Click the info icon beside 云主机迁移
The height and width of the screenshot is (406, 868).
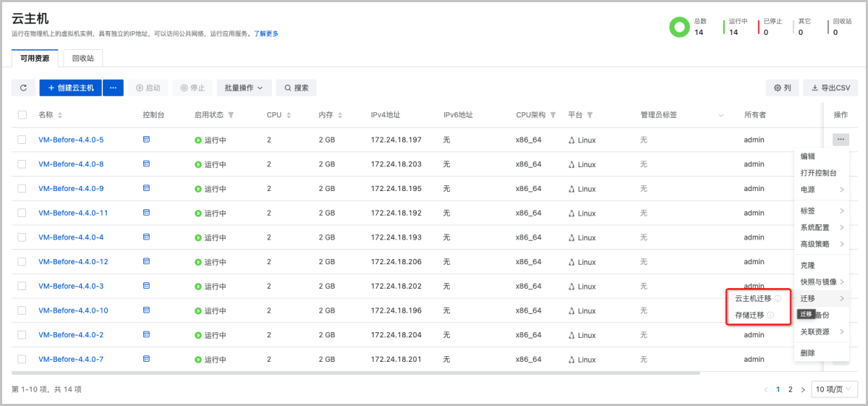pos(778,298)
